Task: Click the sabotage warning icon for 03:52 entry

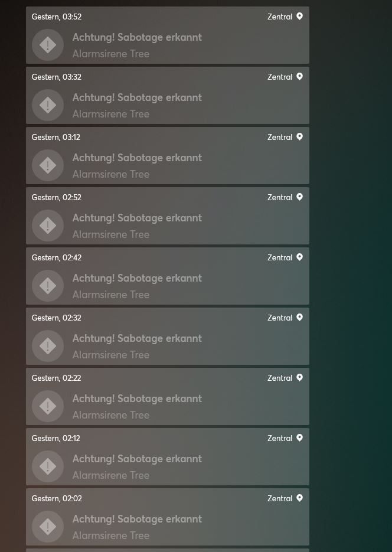Action: 48,45
